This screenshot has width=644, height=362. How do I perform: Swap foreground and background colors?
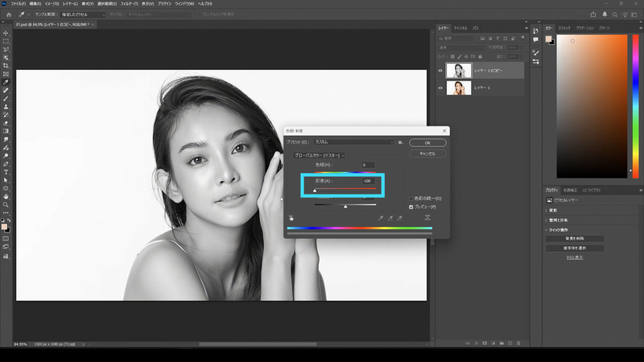pyautogui.click(x=9, y=220)
